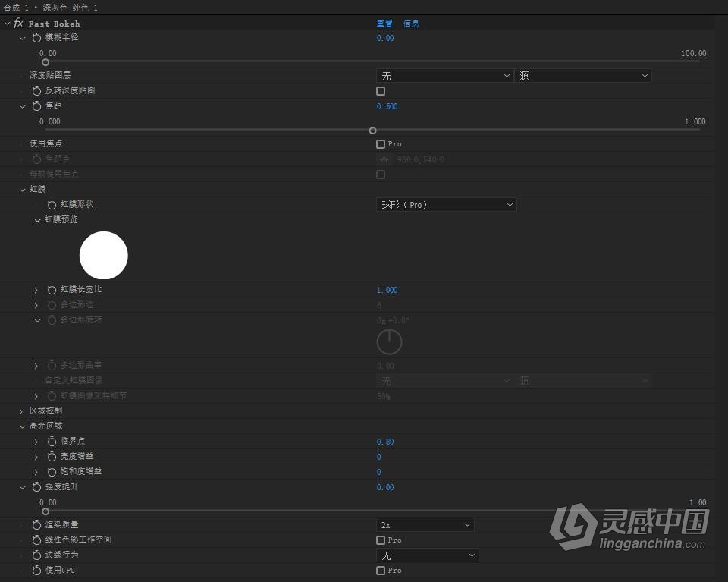
Task: Click the stopwatch icon for 使用GPU
Action: pyautogui.click(x=36, y=570)
